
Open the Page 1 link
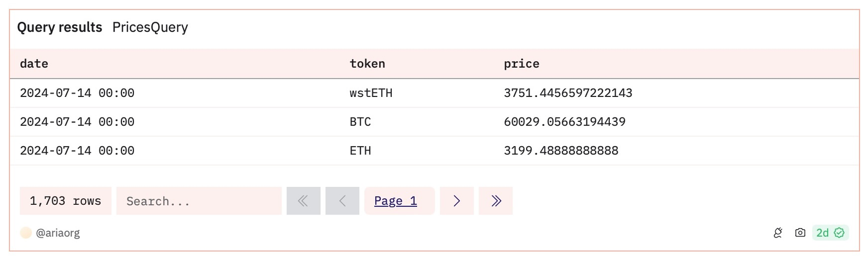click(x=395, y=201)
